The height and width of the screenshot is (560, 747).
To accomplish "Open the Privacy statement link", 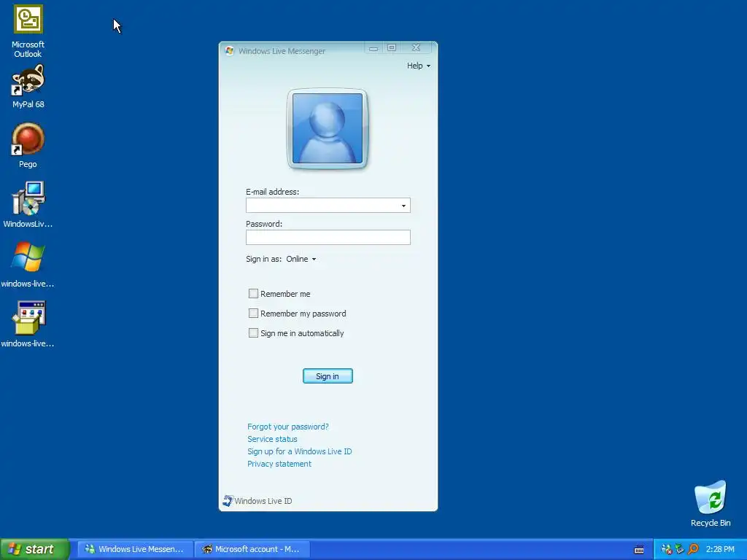I will click(x=279, y=464).
